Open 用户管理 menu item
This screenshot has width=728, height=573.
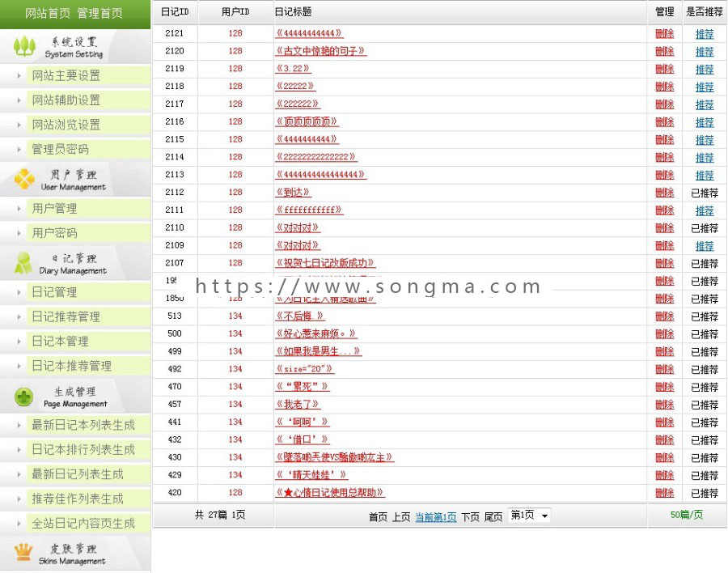pyautogui.click(x=54, y=209)
